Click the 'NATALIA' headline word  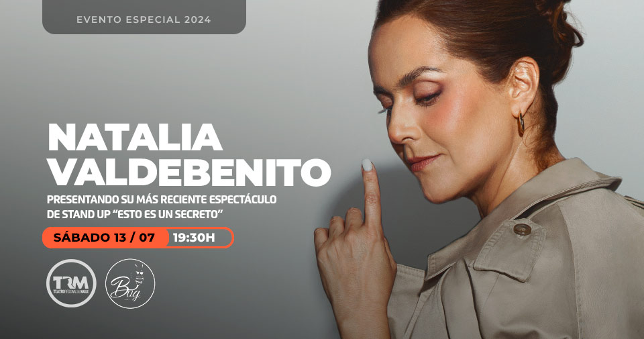pos(135,137)
